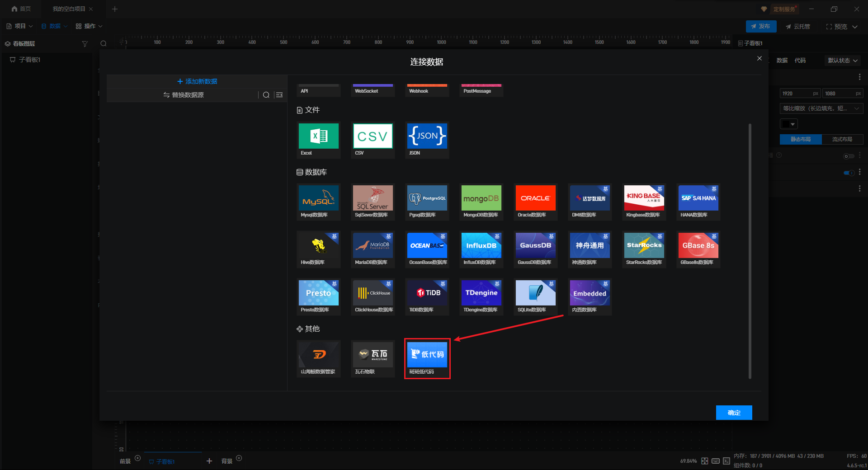Image resolution: width=868 pixels, height=470 pixels.
Task: Click the confirm button in dialog
Action: tap(734, 413)
